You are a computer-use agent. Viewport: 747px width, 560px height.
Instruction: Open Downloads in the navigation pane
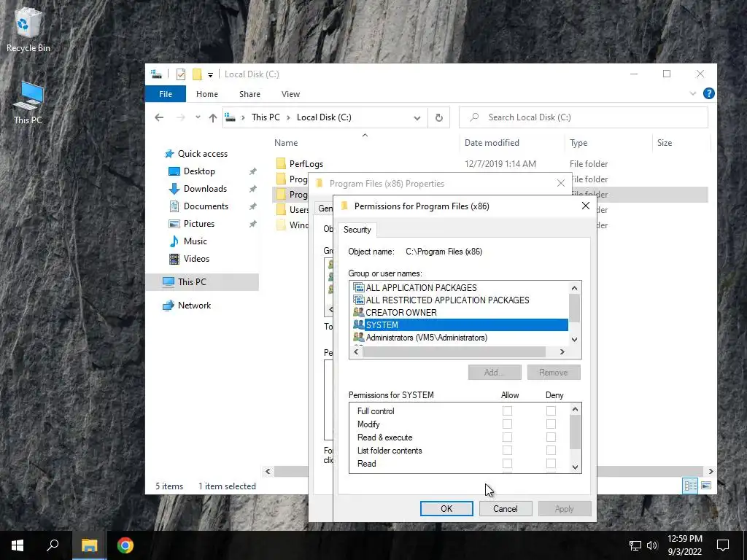click(205, 189)
